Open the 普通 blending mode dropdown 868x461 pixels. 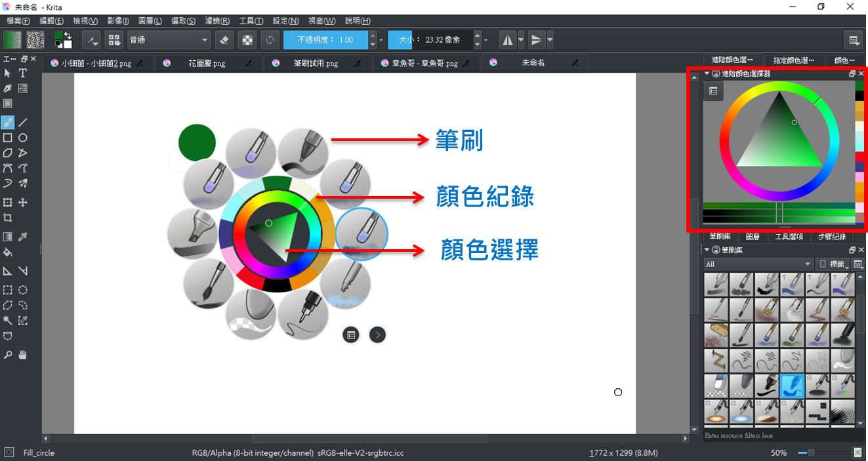pyautogui.click(x=169, y=40)
